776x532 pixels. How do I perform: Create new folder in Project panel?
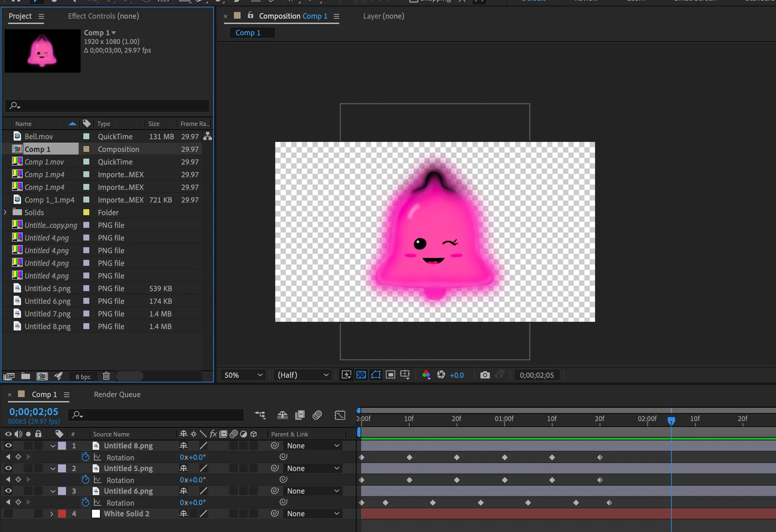point(26,376)
